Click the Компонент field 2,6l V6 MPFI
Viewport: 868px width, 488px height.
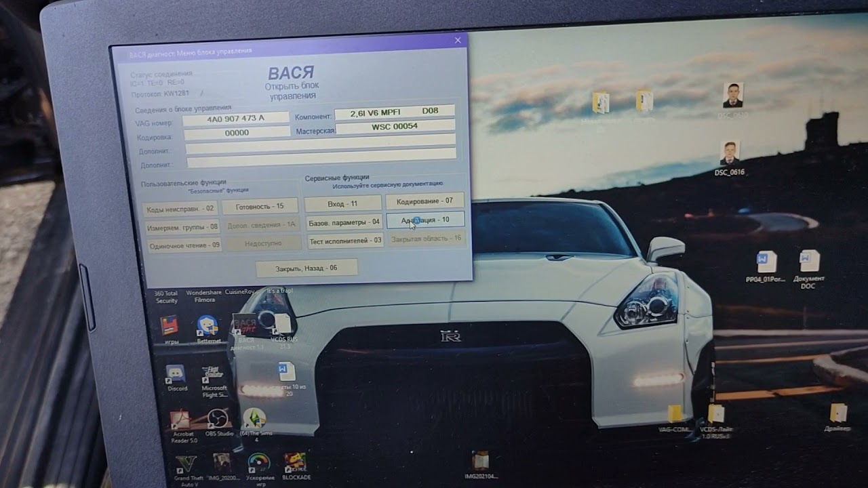click(394, 111)
